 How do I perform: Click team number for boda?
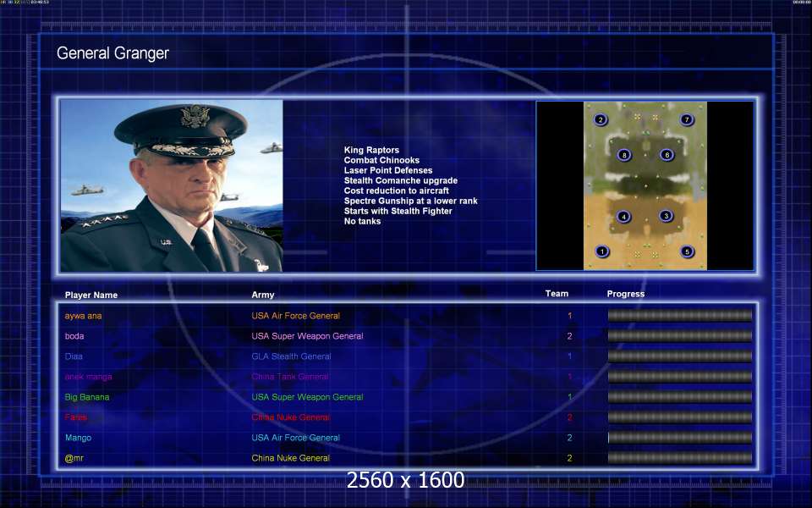(x=569, y=336)
